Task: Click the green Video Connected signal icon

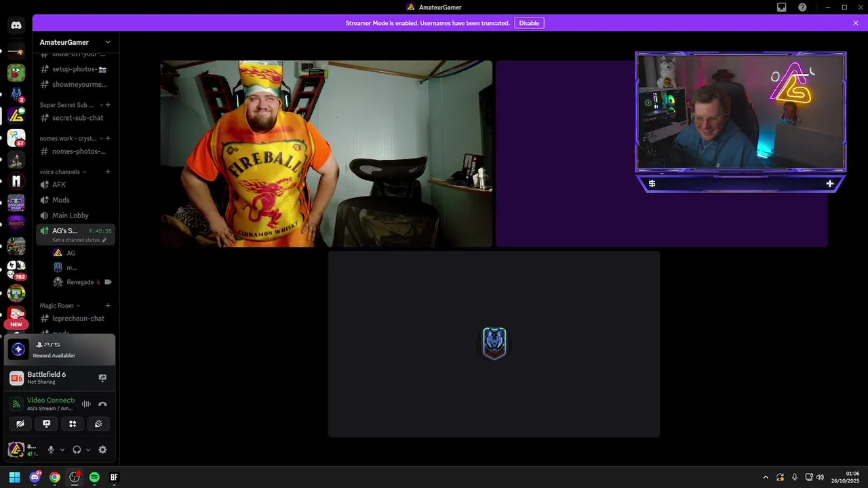Action: point(17,404)
